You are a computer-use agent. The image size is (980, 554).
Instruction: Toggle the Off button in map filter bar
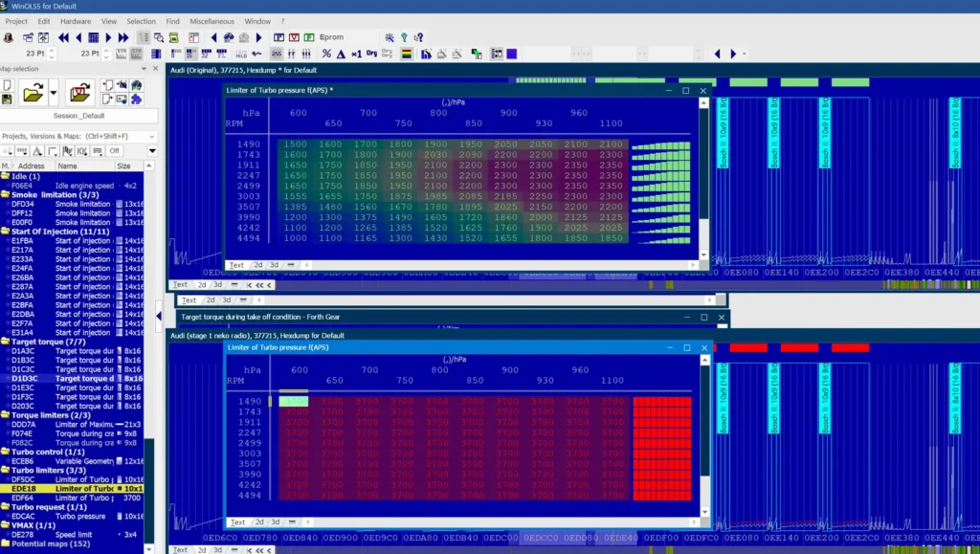tap(115, 150)
